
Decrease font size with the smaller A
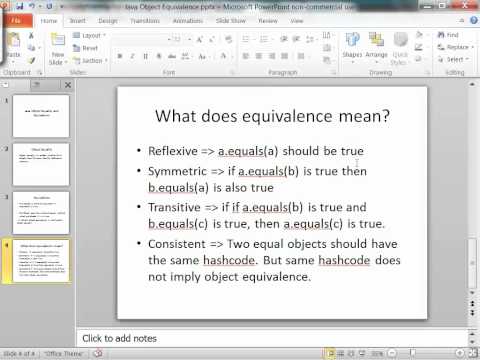coord(212,40)
